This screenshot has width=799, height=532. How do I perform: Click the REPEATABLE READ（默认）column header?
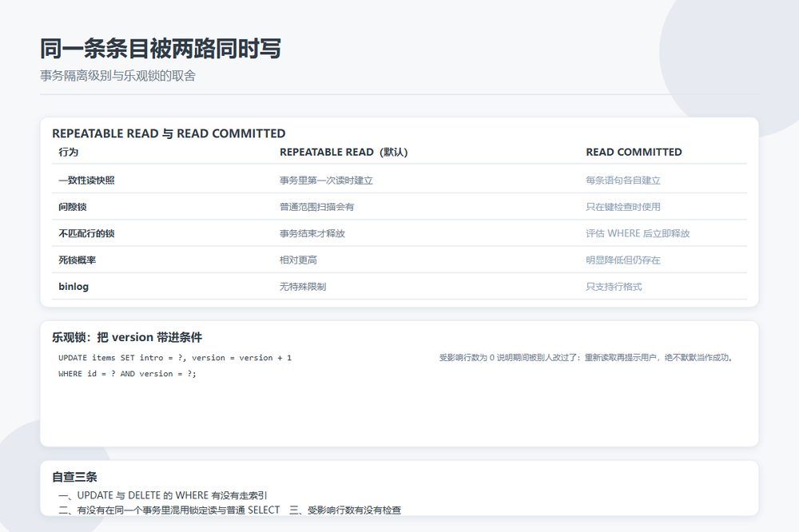344,152
